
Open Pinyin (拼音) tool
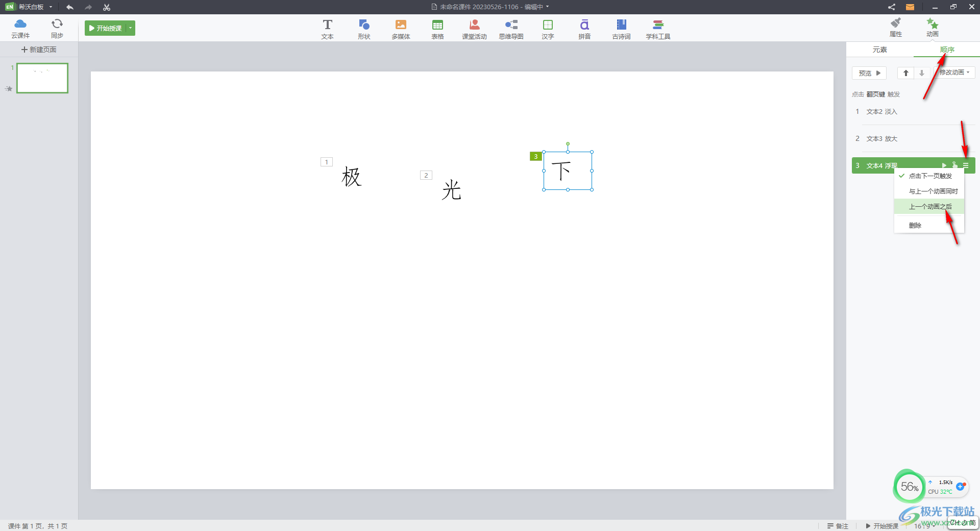584,29
